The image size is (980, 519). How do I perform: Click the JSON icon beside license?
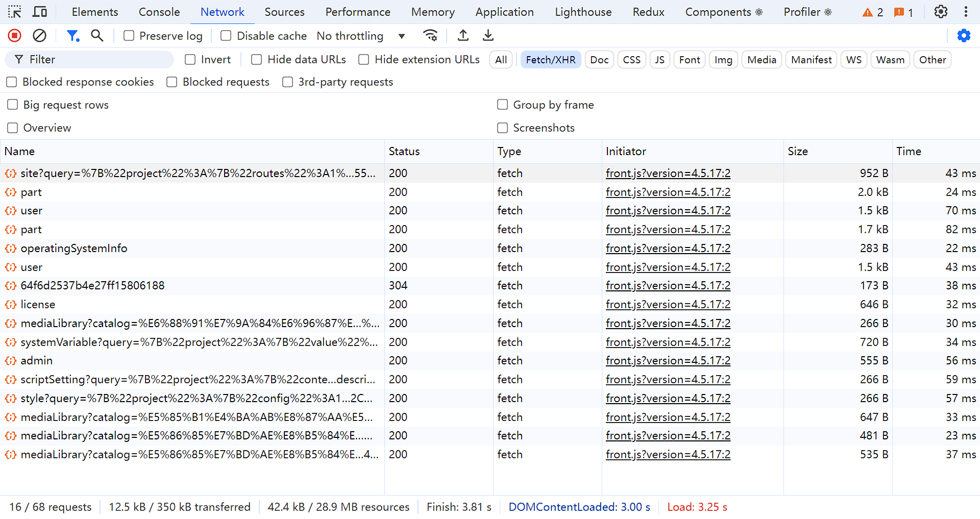10,305
